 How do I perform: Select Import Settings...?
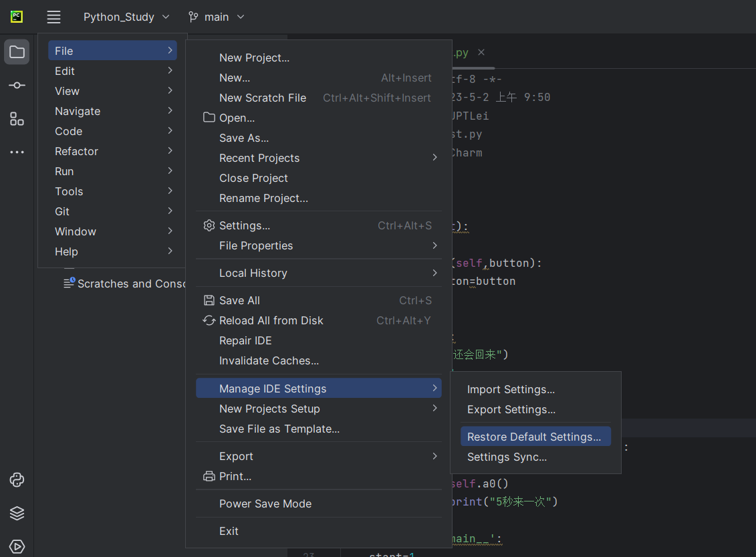point(535,389)
